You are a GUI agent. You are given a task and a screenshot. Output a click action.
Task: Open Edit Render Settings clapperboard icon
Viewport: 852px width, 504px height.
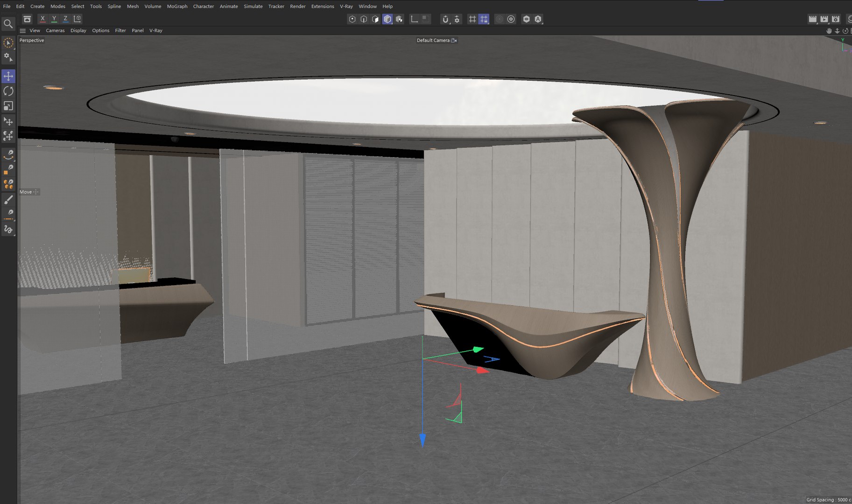point(836,19)
